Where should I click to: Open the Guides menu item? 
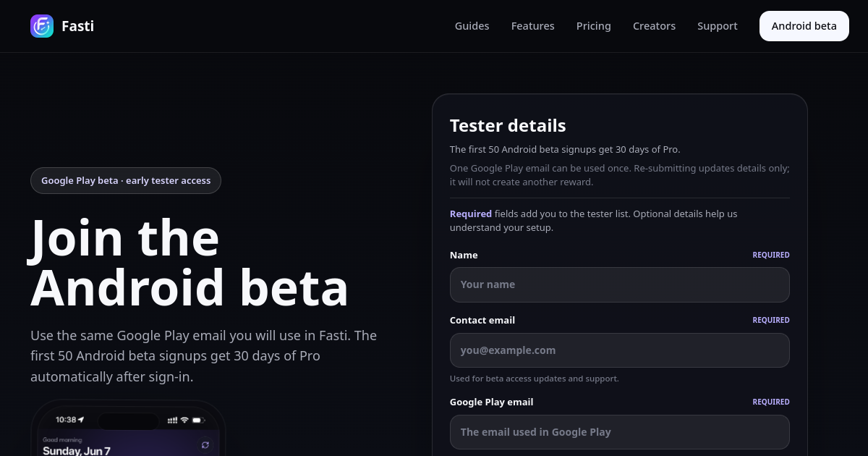pyautogui.click(x=472, y=26)
